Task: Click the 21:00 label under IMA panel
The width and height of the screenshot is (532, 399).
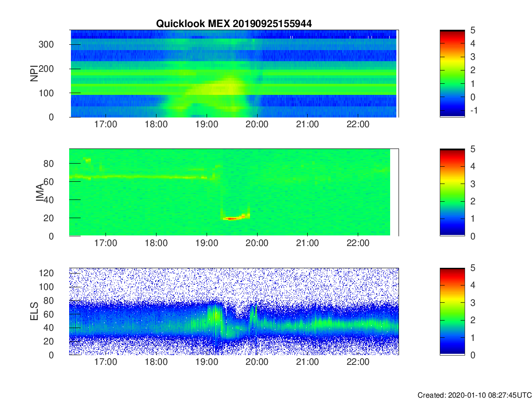Action: pyautogui.click(x=307, y=243)
